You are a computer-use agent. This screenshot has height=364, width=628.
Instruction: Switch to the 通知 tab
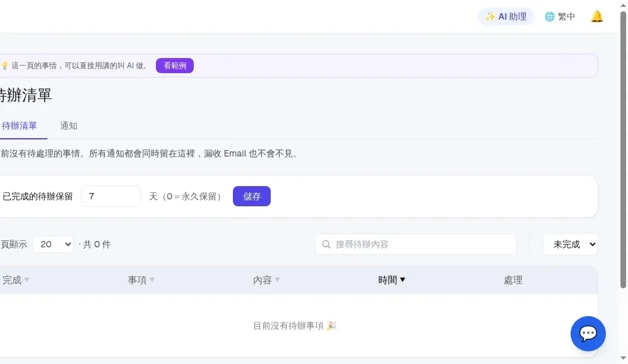pos(69,126)
